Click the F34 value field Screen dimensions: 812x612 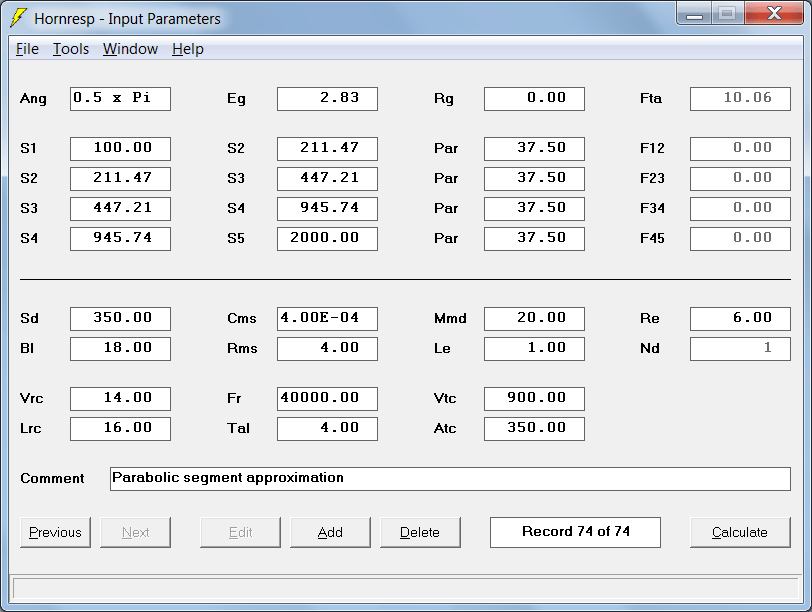(741, 209)
